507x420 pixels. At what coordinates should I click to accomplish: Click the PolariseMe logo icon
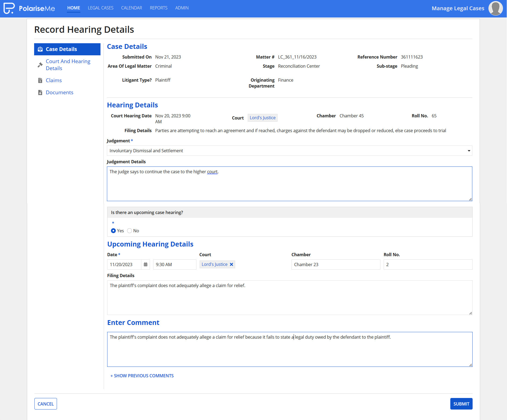9,8
